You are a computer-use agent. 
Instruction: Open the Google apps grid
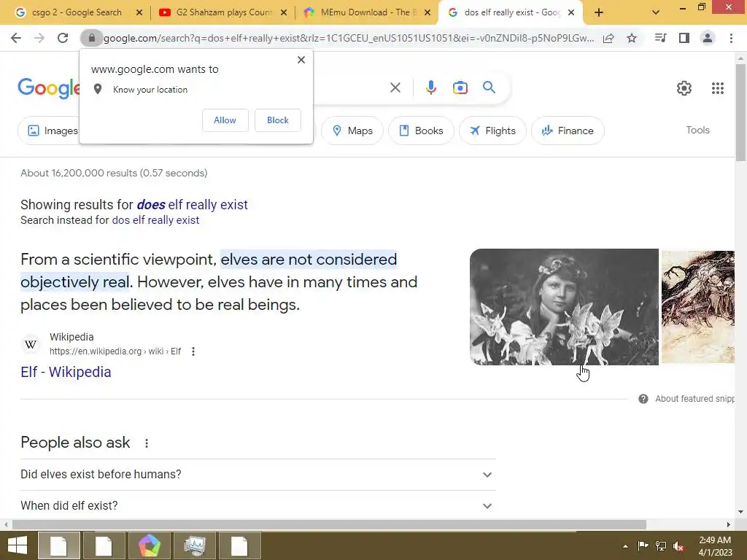tap(718, 88)
